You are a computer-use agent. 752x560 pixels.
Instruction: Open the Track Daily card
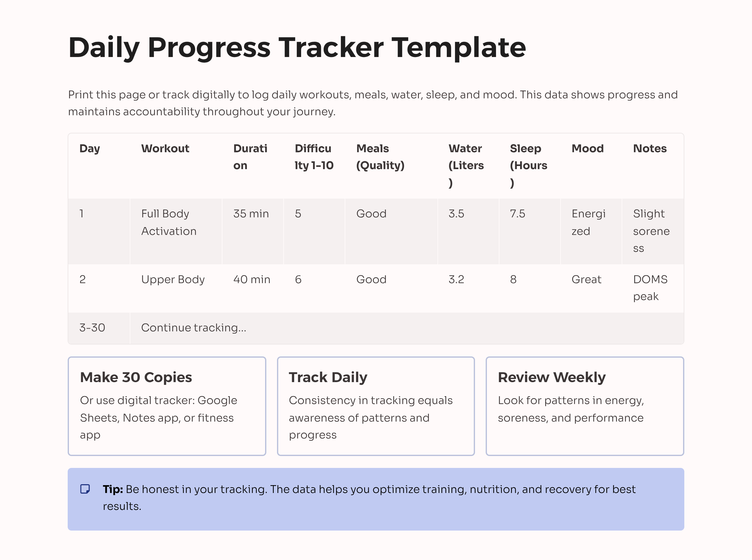(376, 406)
